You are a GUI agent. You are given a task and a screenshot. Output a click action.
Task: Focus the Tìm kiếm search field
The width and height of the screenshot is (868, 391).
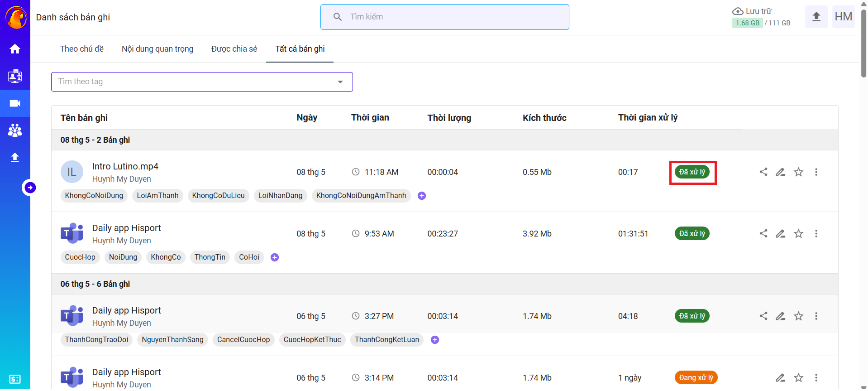[444, 17]
